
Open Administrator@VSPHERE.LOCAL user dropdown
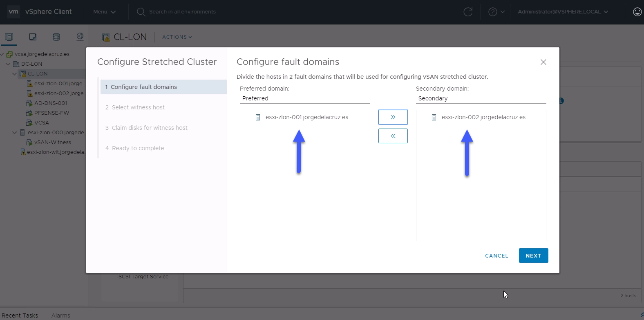point(563,12)
